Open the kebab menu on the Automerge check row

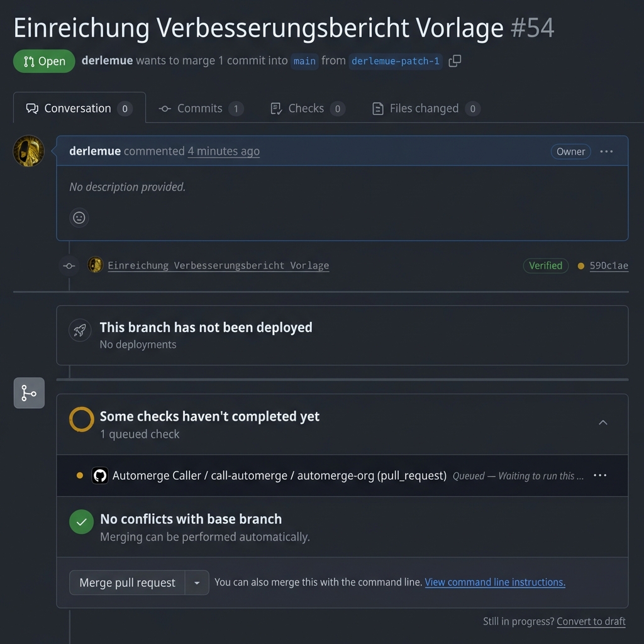[601, 475]
